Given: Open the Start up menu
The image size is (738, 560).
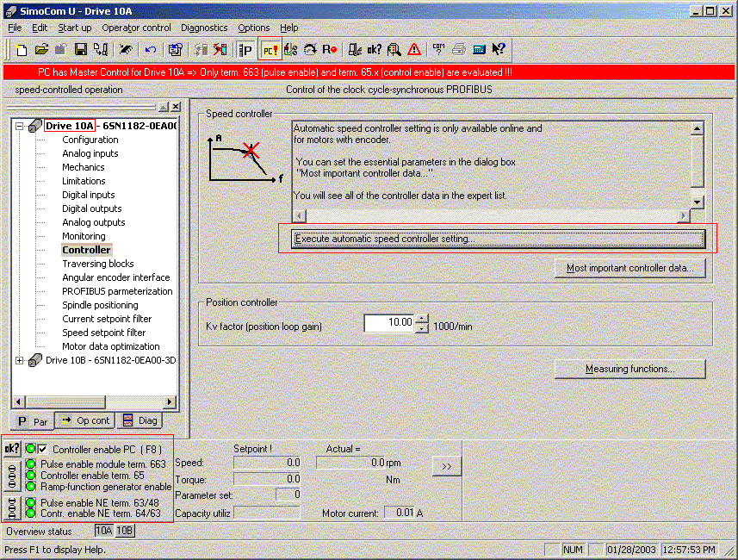Looking at the screenshot, I should 74,28.
